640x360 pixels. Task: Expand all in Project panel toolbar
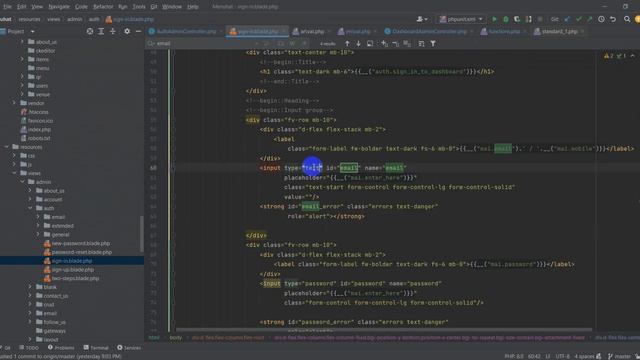tap(101, 31)
